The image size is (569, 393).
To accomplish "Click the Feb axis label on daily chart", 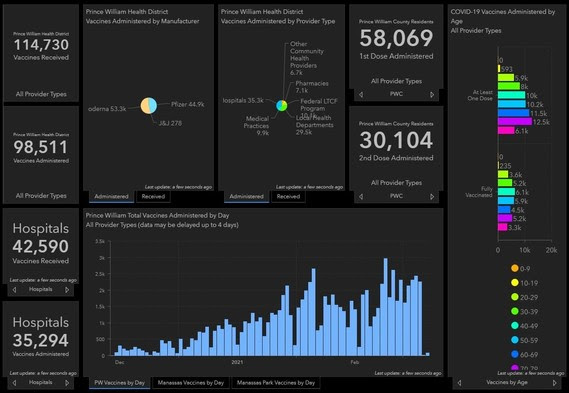I will tap(355, 362).
